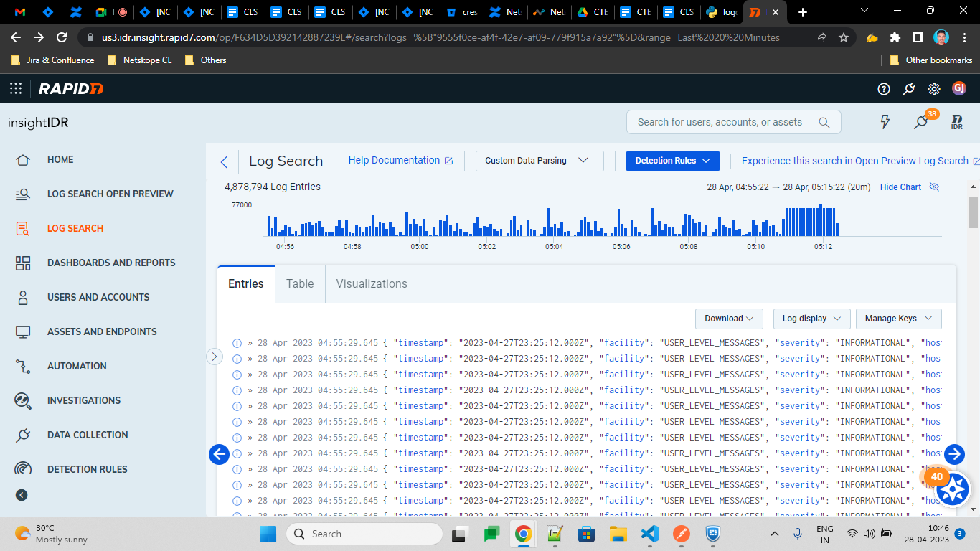
Task: Toggle the crossed-eye hide chart icon
Action: (934, 187)
